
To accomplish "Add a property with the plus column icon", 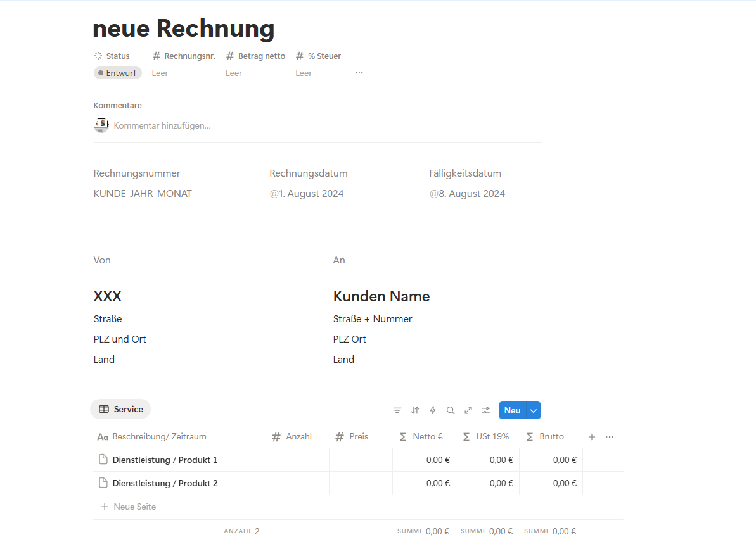I will coord(592,437).
